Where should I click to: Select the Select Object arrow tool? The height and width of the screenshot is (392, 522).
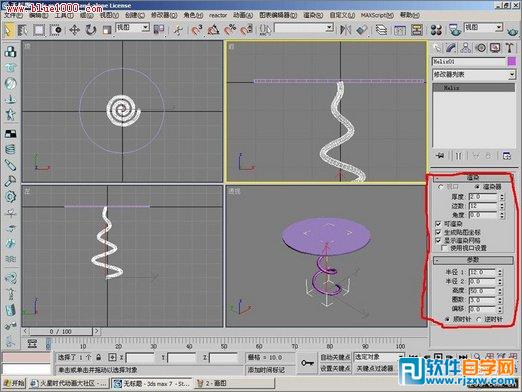(8, 30)
